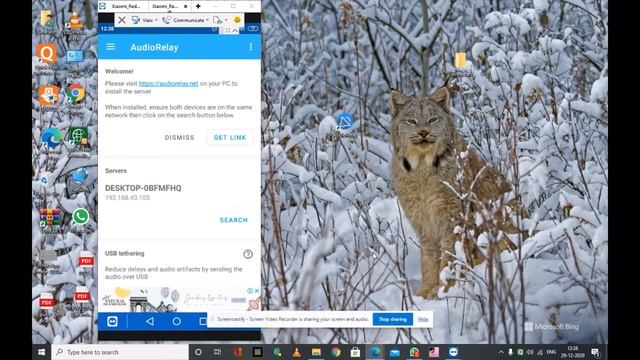Close the ad banner in AudioRelay
The width and height of the screenshot is (640, 360).
pyautogui.click(x=257, y=291)
